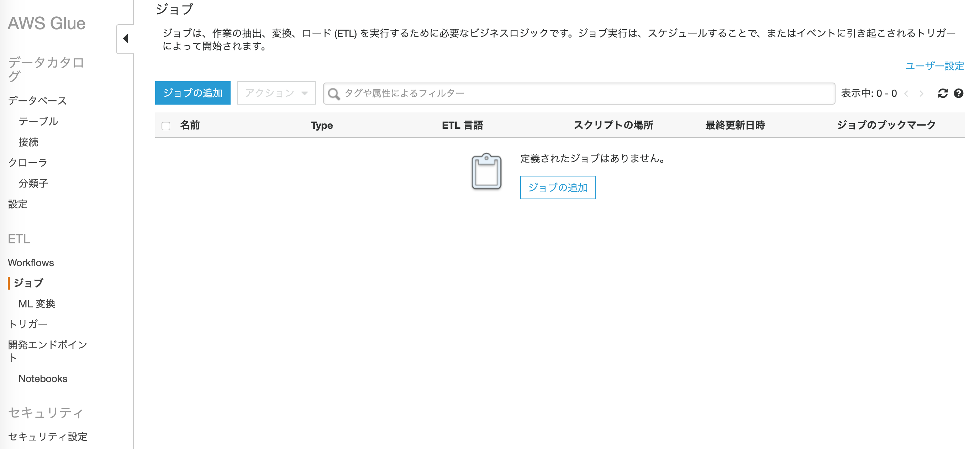Go to the previous page using the chevron
980x449 pixels.
(907, 94)
